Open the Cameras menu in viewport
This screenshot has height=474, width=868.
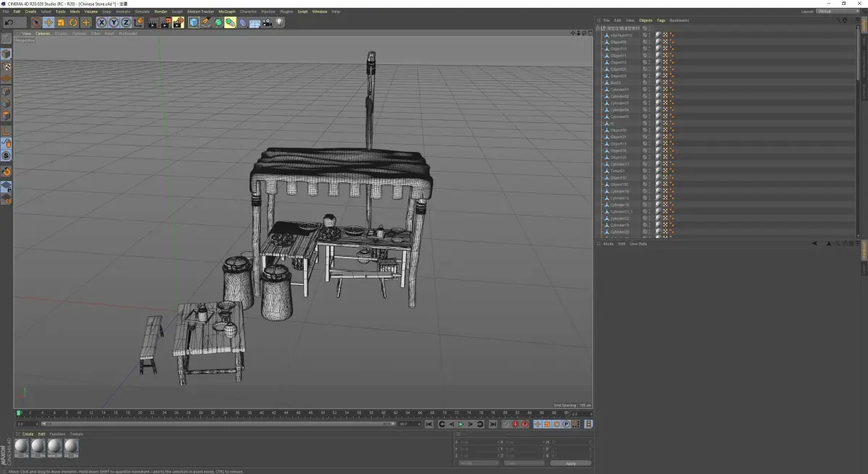click(x=43, y=33)
